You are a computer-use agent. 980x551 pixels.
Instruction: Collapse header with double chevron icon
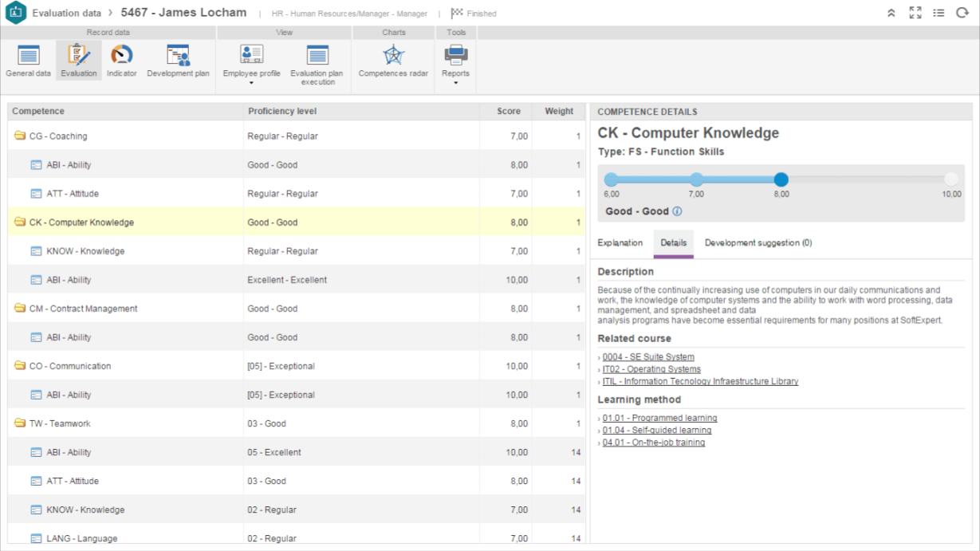click(x=891, y=14)
